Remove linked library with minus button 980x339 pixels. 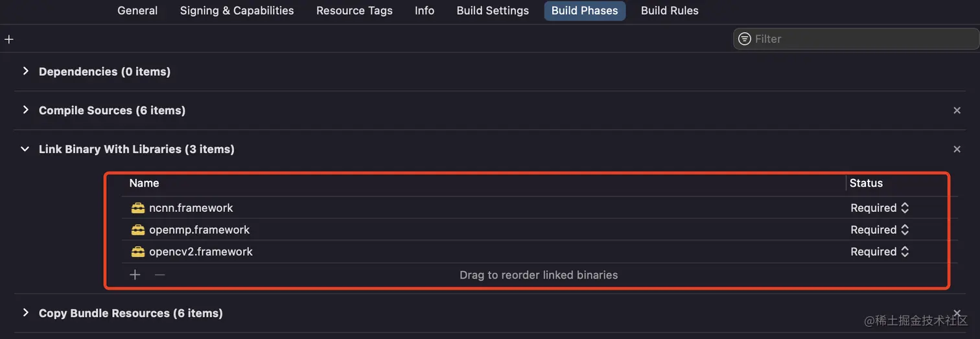pos(159,275)
